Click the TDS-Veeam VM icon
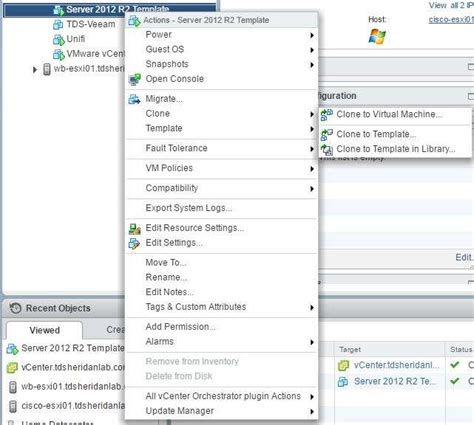 pyautogui.click(x=58, y=24)
